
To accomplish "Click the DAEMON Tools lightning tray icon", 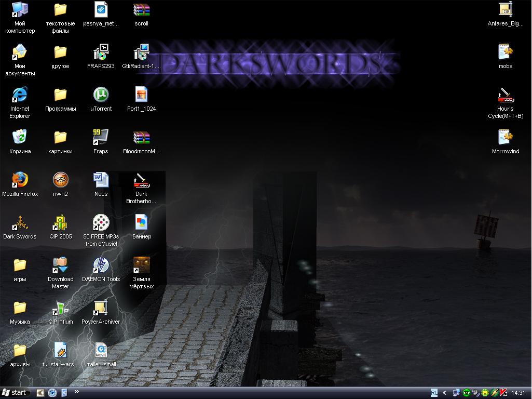I will point(494,393).
